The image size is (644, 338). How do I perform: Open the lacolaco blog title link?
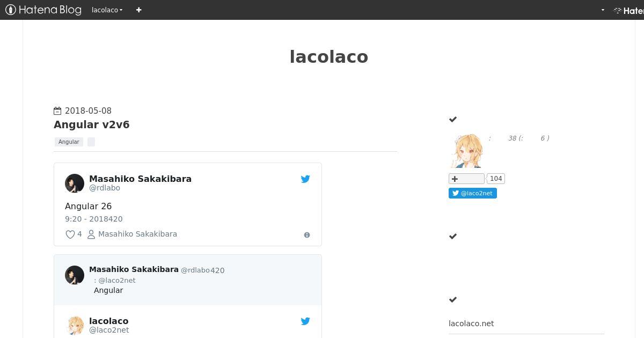328,56
